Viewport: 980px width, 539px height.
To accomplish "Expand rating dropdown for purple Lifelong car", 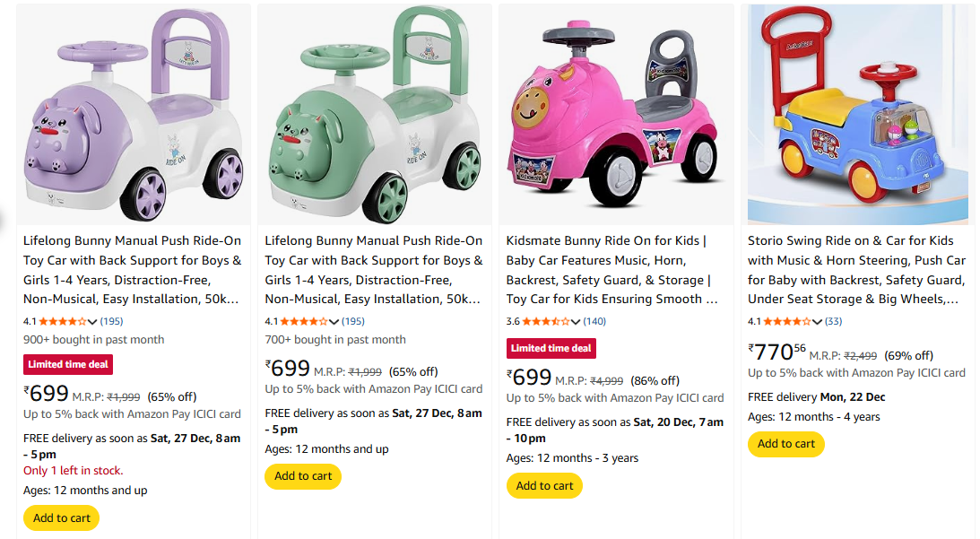I will [94, 321].
